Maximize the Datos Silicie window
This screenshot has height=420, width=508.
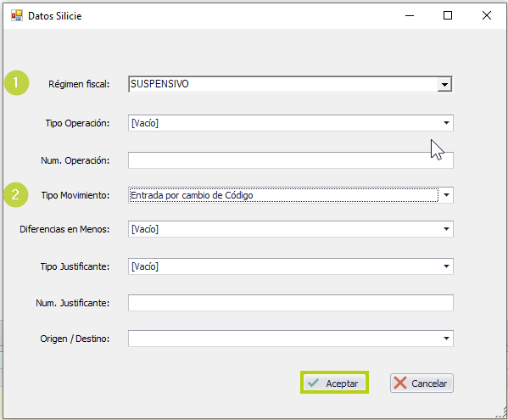pyautogui.click(x=448, y=15)
